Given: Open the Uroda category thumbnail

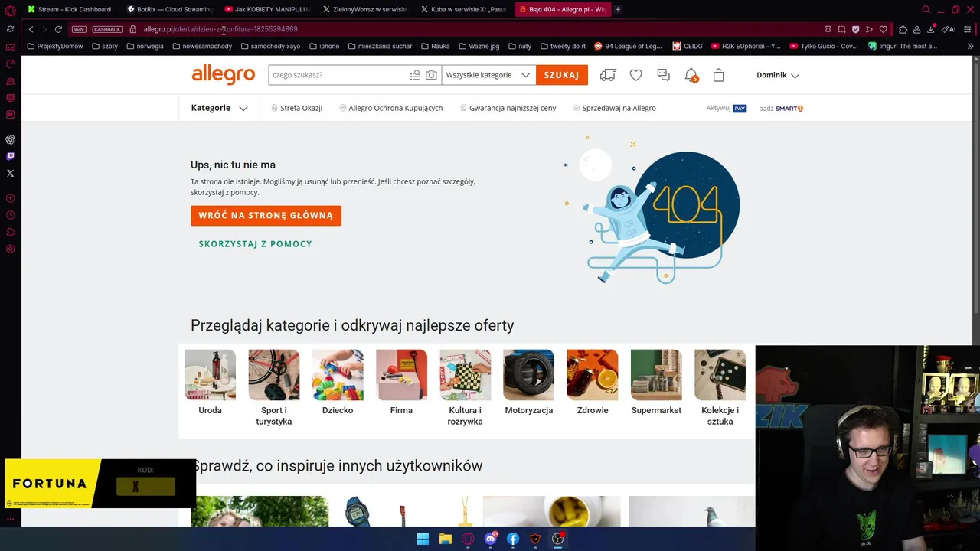Looking at the screenshot, I should (210, 375).
